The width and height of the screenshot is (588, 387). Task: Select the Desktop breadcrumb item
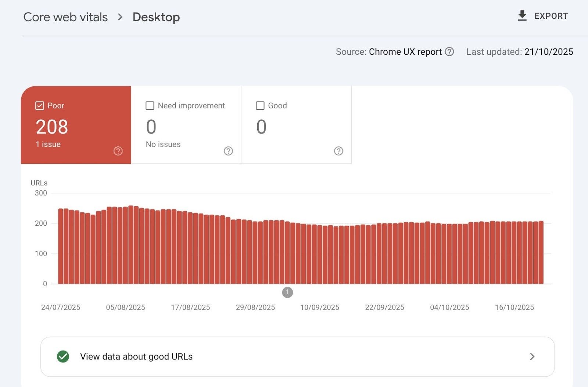[x=156, y=17]
